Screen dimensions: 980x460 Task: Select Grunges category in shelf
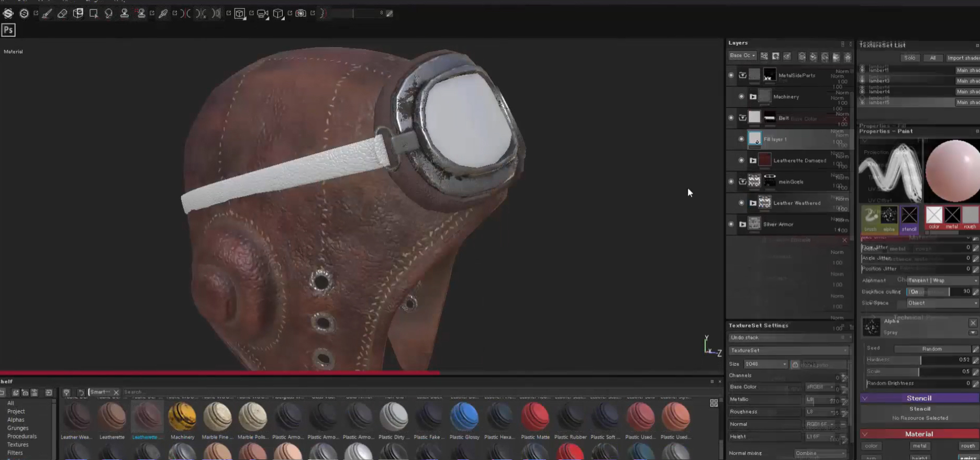coord(18,428)
